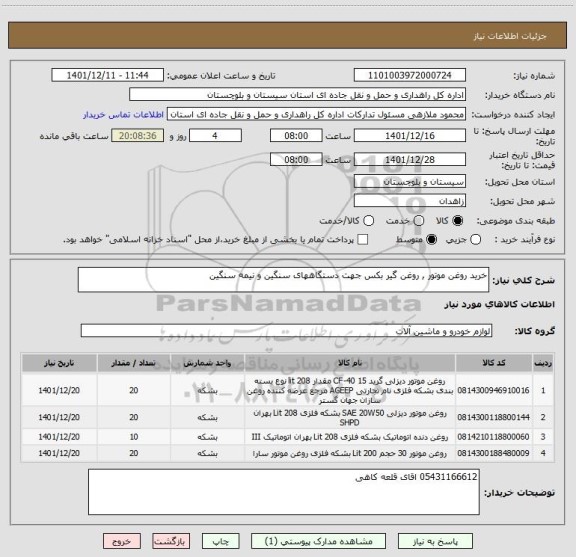The image size is (576, 557).
Task: Select the کالا/خدمت radio button
Action: [368, 221]
